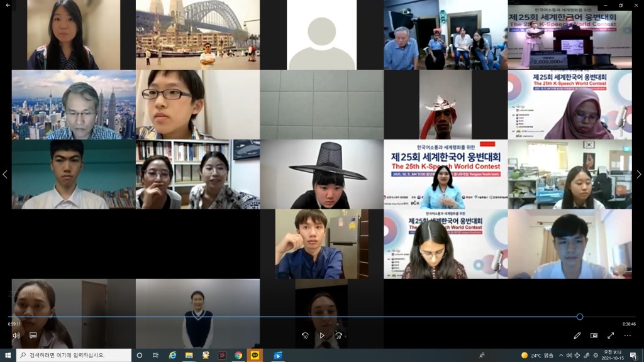
Task: Open the pencil edit tools
Action: [577, 336]
